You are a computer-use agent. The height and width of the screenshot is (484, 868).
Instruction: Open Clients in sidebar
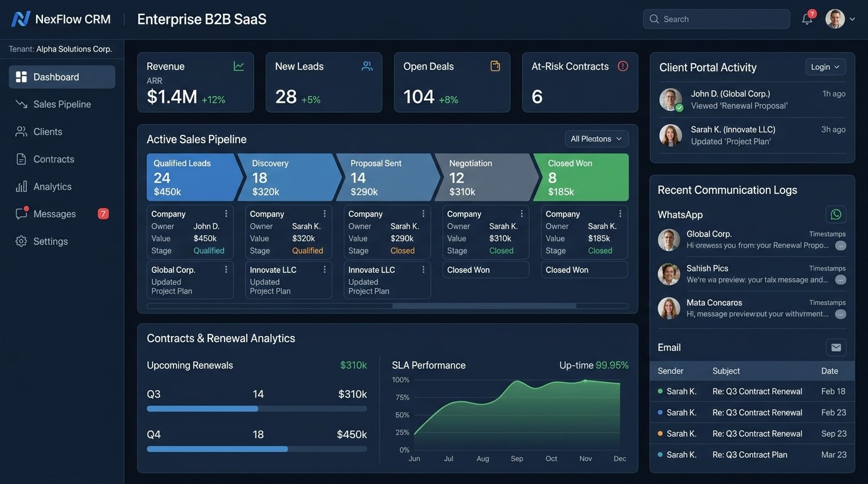point(62,132)
